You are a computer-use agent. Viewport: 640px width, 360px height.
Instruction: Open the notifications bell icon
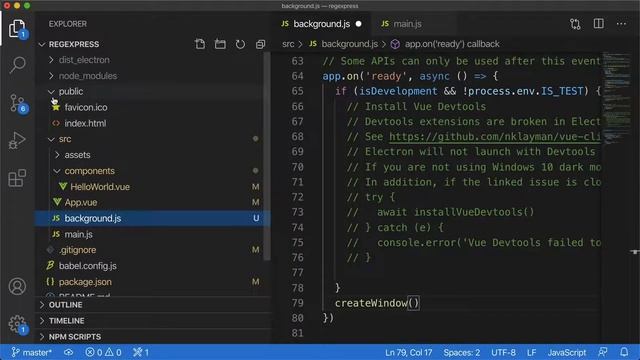click(x=624, y=352)
